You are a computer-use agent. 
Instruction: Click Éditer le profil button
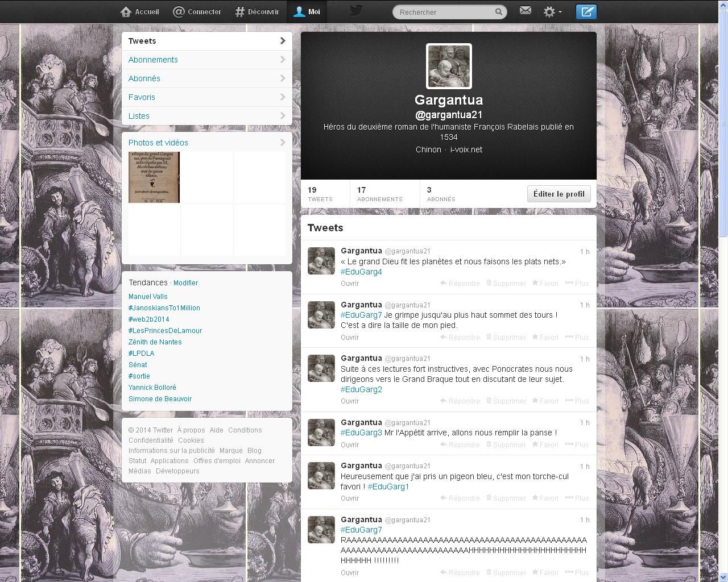pyautogui.click(x=559, y=194)
